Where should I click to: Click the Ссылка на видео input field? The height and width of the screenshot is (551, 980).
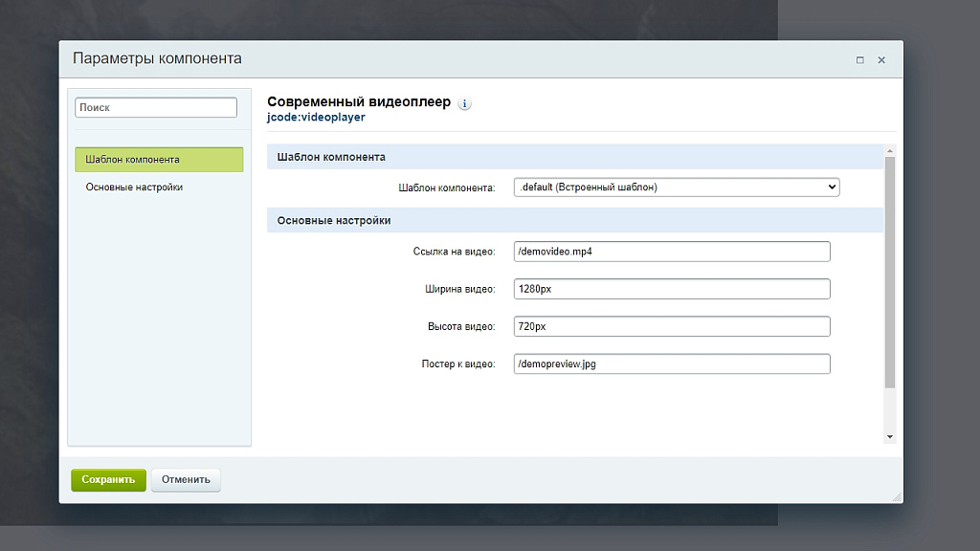pyautogui.click(x=672, y=252)
